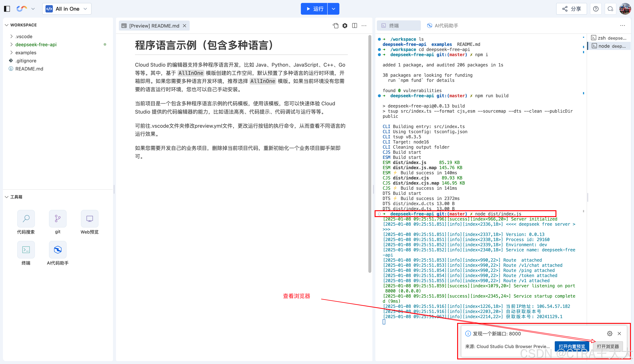The height and width of the screenshot is (364, 634).
Task: Click the info icon in port notification
Action: tap(468, 334)
